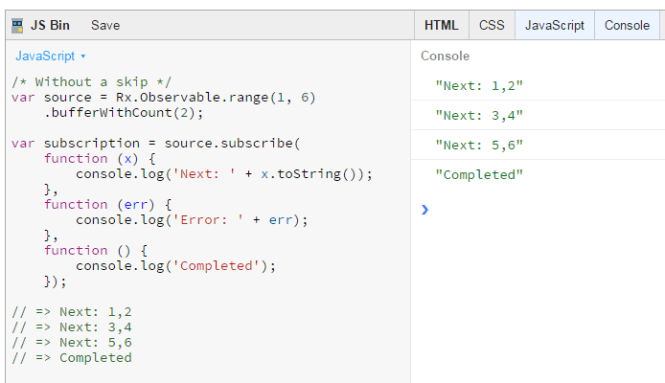The height and width of the screenshot is (383, 665).
Task: Click the closing '});' code line
Action: (x=55, y=281)
